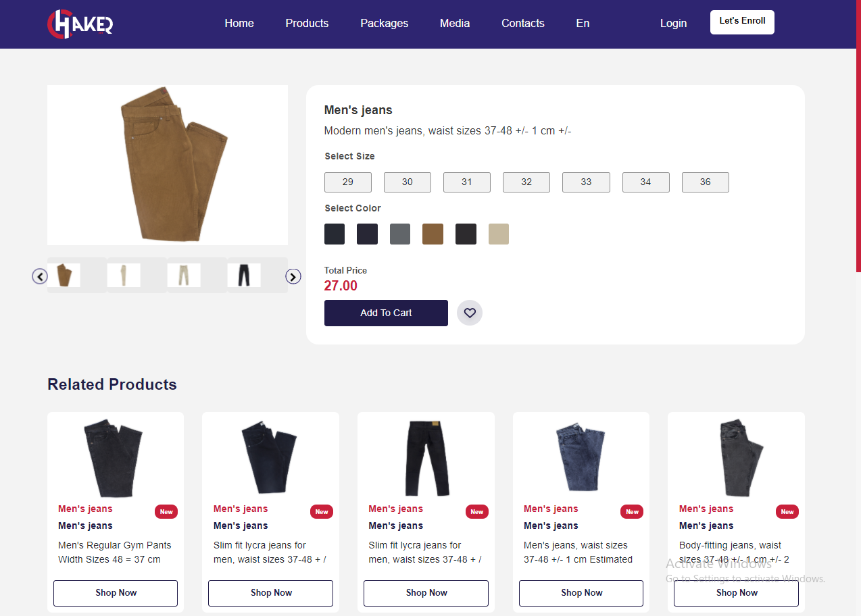Choose size 32
The image size is (861, 616).
coord(526,182)
